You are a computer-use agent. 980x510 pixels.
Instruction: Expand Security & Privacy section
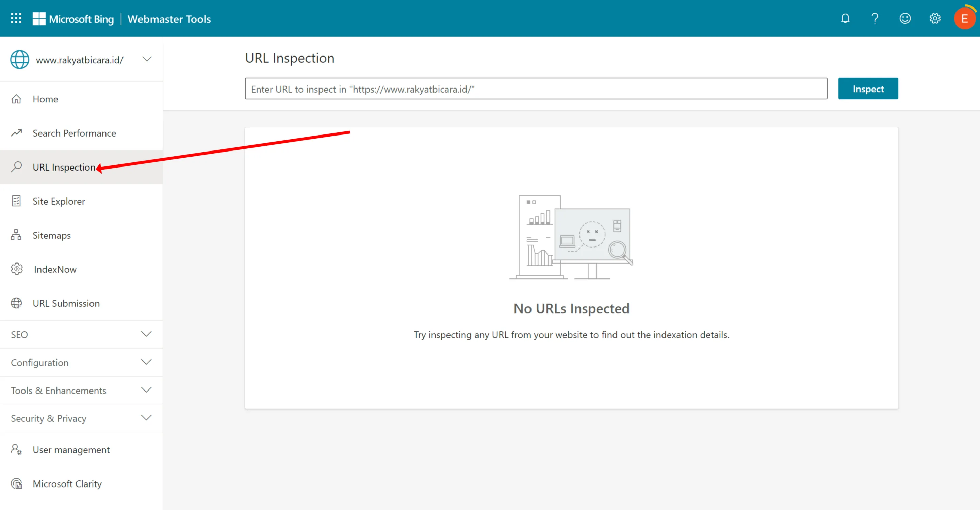(x=81, y=418)
